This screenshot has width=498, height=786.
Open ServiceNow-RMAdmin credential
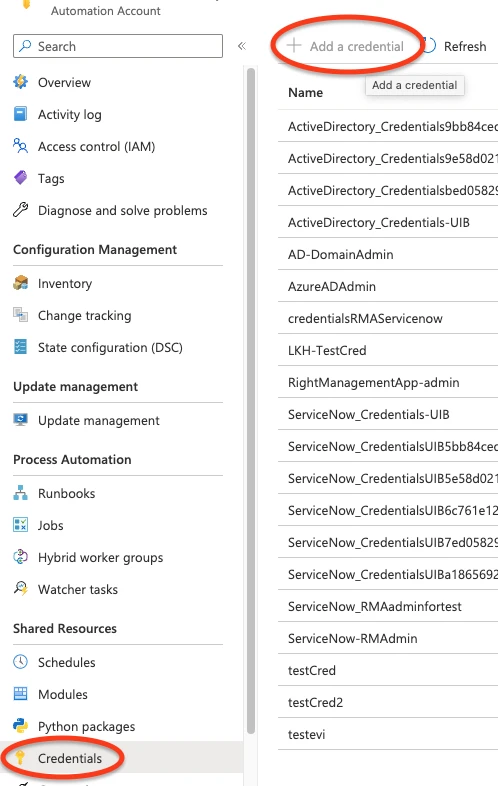pos(388,638)
